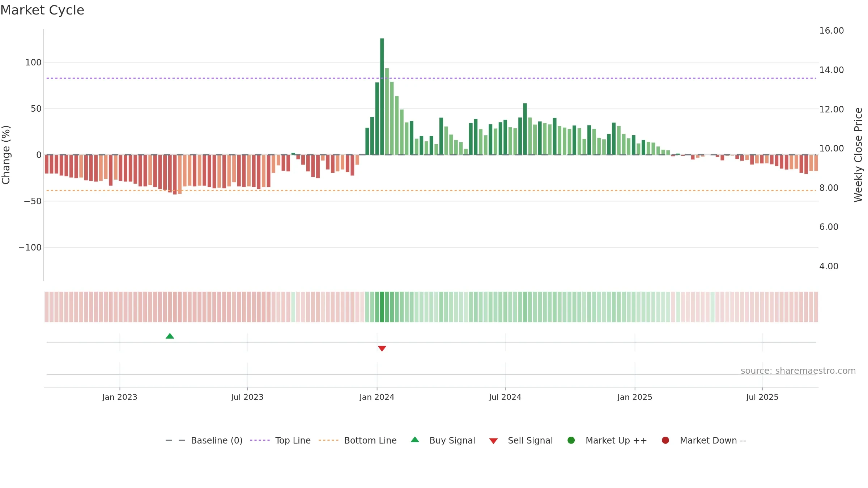
Task: Select the tallest green bar peaking above 100
Action: coord(382,97)
